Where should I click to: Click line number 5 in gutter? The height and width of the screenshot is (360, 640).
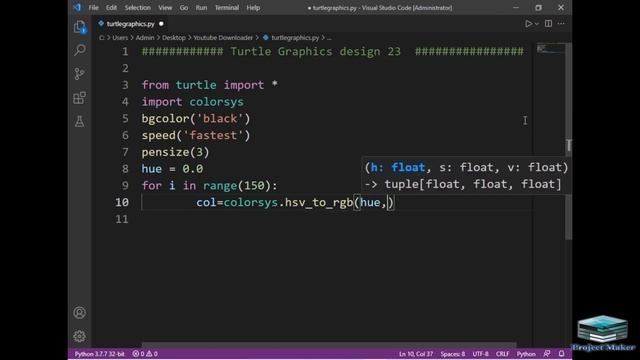(125, 119)
